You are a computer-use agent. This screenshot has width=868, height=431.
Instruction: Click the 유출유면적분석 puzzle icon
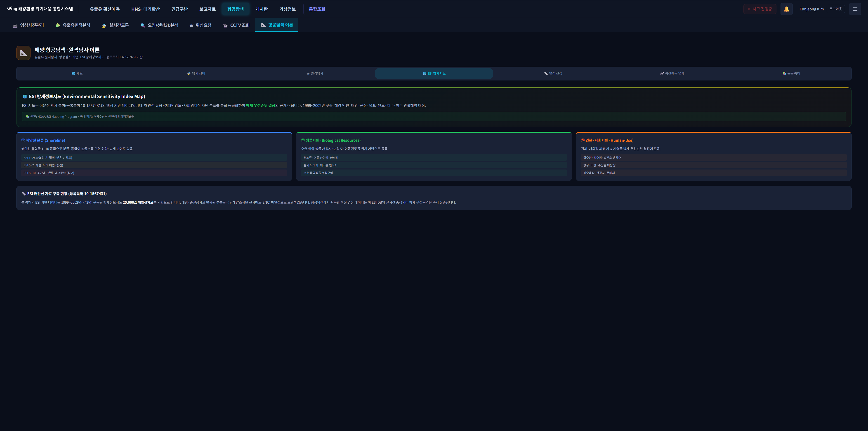(x=58, y=25)
